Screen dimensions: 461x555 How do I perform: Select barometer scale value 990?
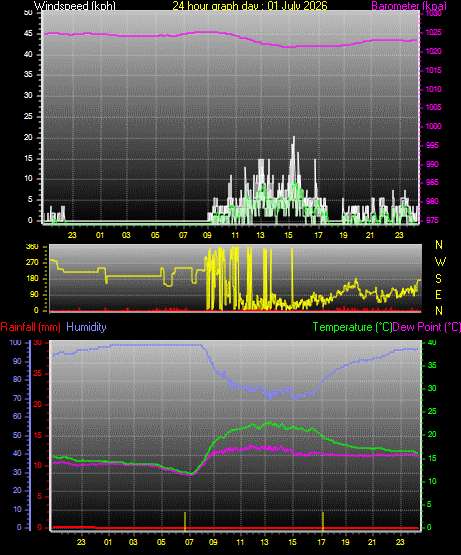[x=432, y=164]
